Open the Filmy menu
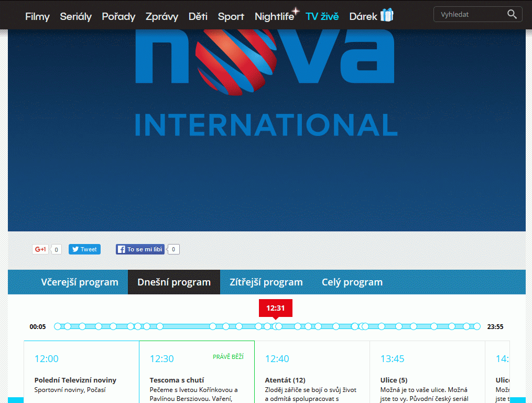 (37, 16)
